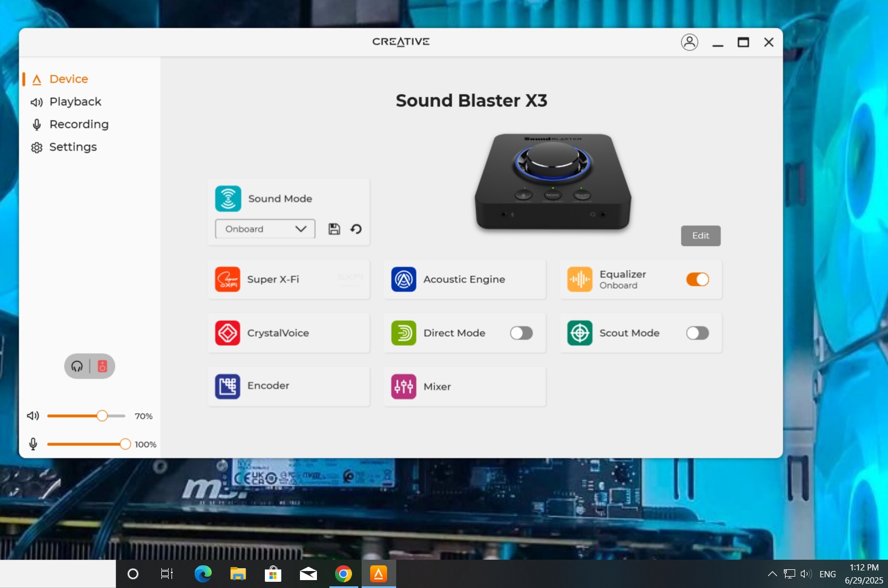Click the Sound Blaster X3 device image

tap(553, 182)
